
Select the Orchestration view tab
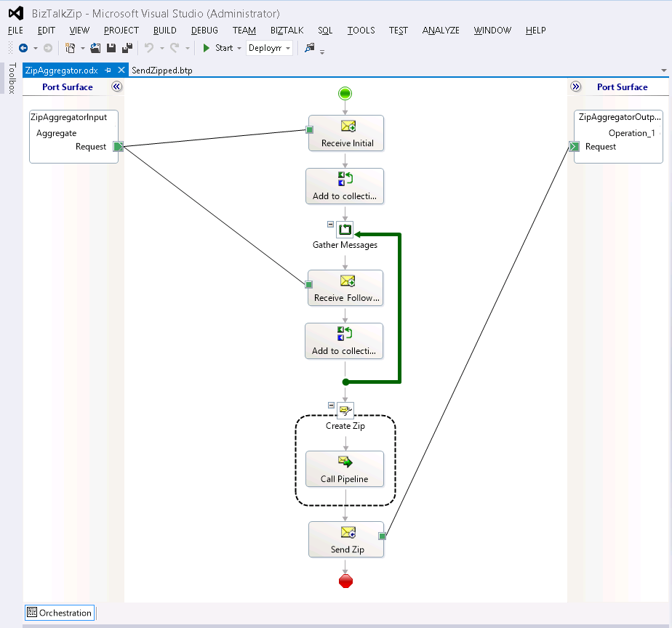[x=60, y=613]
